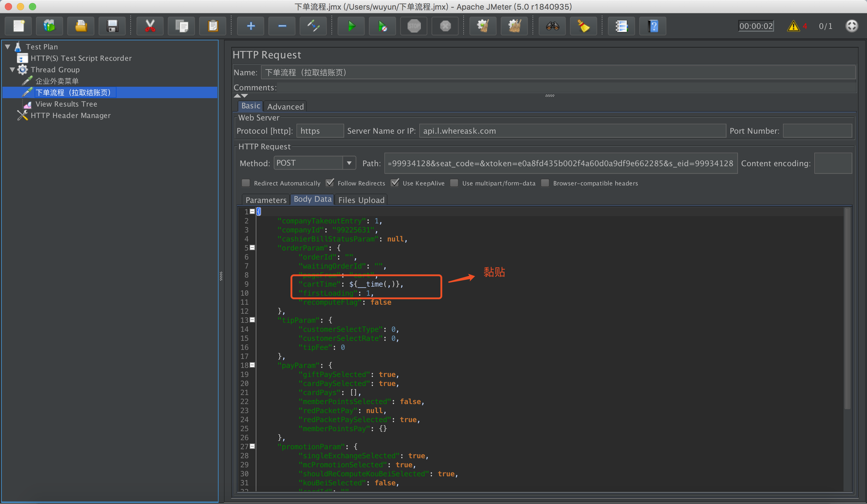Click the Clear All broom icon
This screenshot has width=867, height=504.
click(x=514, y=26)
